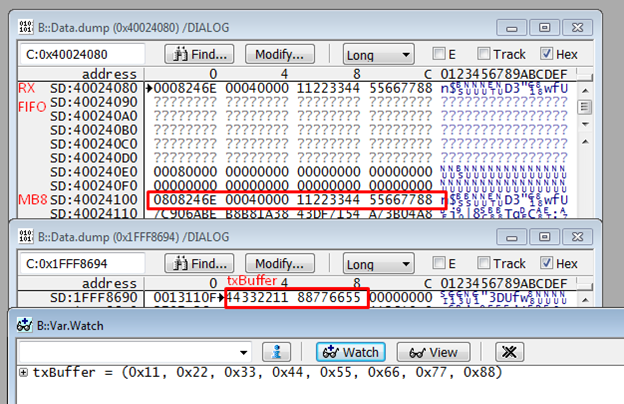Toggle the Track checkbox in the 0x40024080 dump window

pos(484,53)
